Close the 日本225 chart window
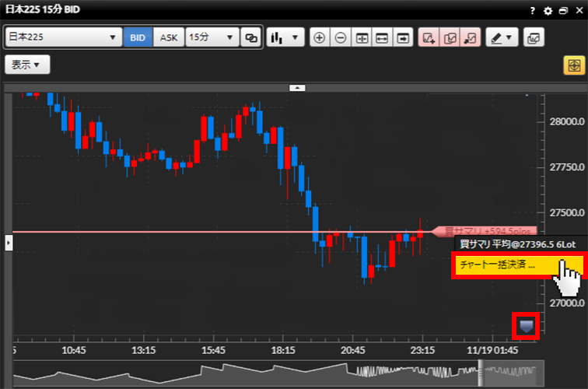Viewport: 588px width, 389px height. (579, 10)
